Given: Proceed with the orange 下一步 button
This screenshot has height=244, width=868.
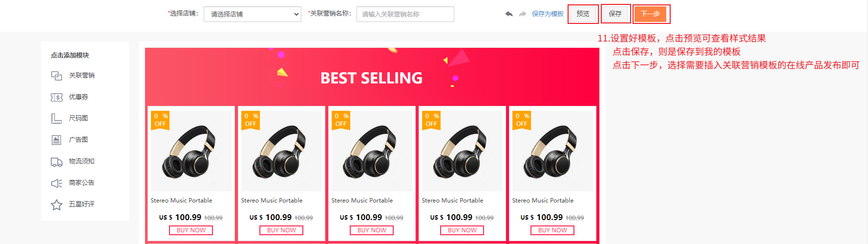Looking at the screenshot, I should (x=650, y=14).
